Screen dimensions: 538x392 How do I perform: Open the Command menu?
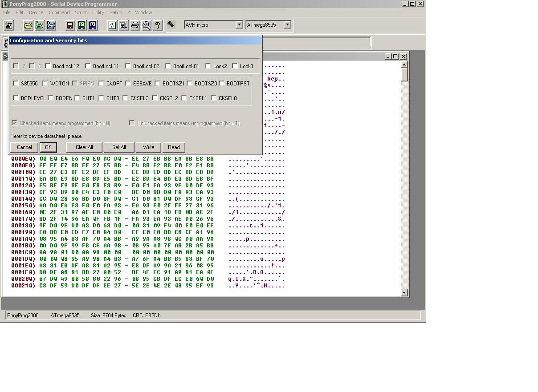coord(59,12)
